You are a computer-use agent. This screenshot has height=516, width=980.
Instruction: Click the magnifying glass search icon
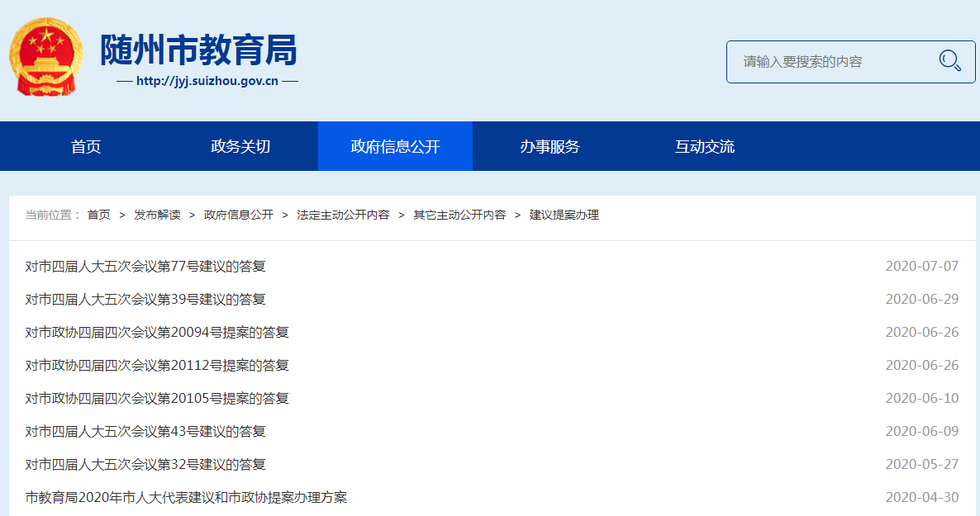click(x=949, y=61)
